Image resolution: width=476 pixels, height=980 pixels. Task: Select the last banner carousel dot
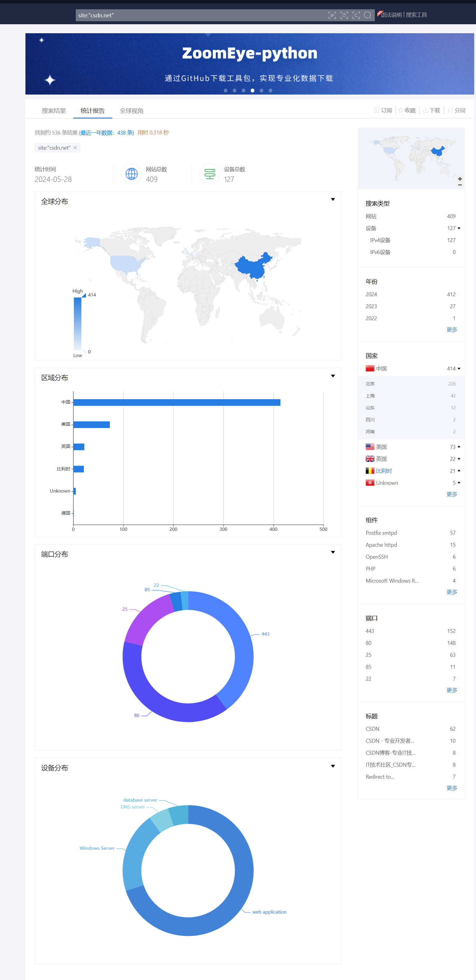pyautogui.click(x=270, y=91)
